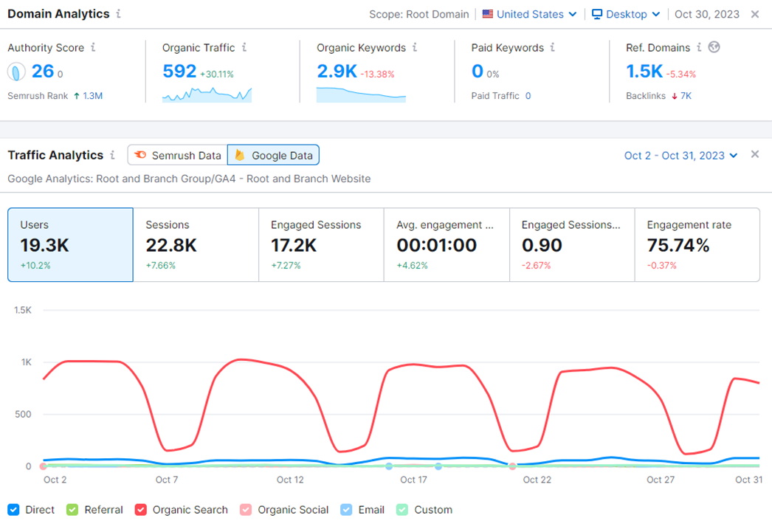The height and width of the screenshot is (532, 772).
Task: Uncheck the Direct channel checkbox
Action: tap(15, 509)
